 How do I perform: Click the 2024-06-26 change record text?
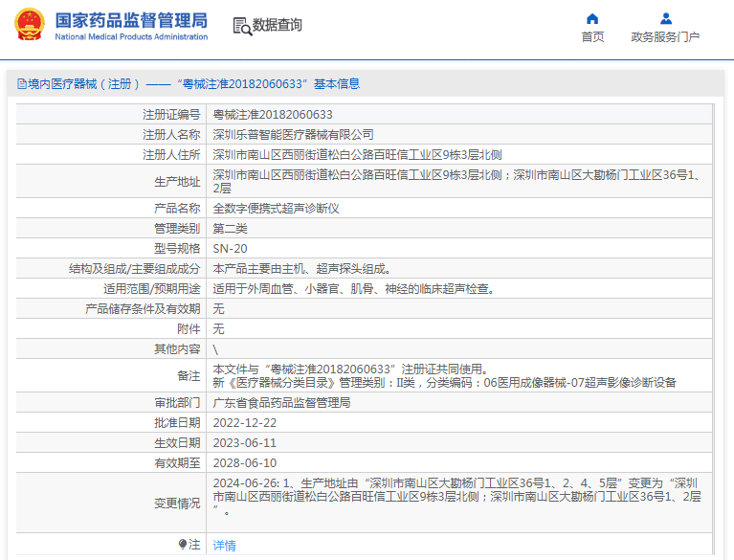tap(456, 496)
